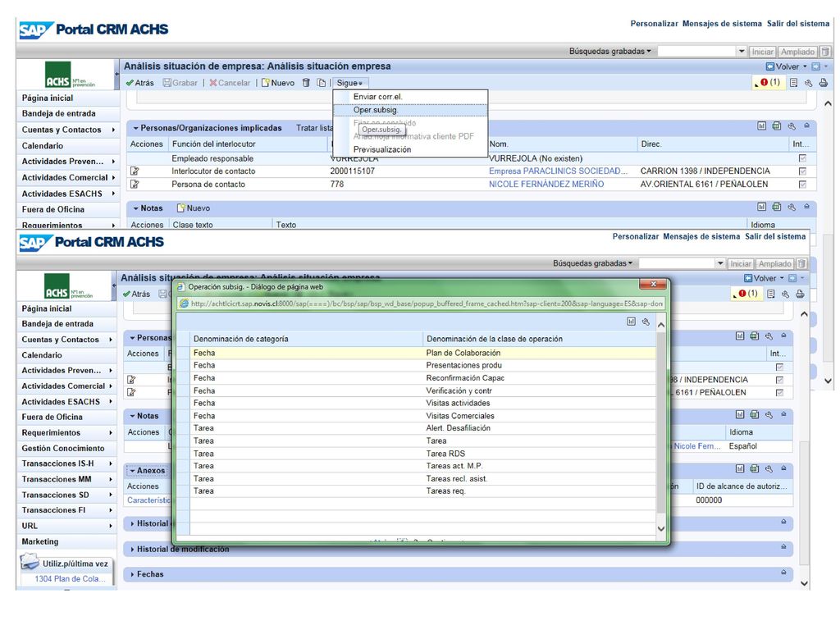Select the Plan de Colaboración row in dialog
Viewport: 840px width, 630px height.
(x=423, y=353)
